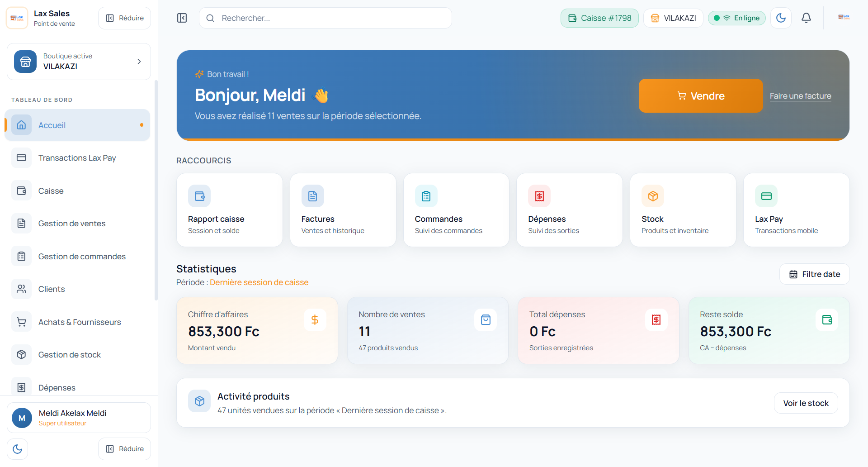This screenshot has width=868, height=467.
Task: Click the VILAKAZI store chip in the top bar
Action: click(x=673, y=18)
